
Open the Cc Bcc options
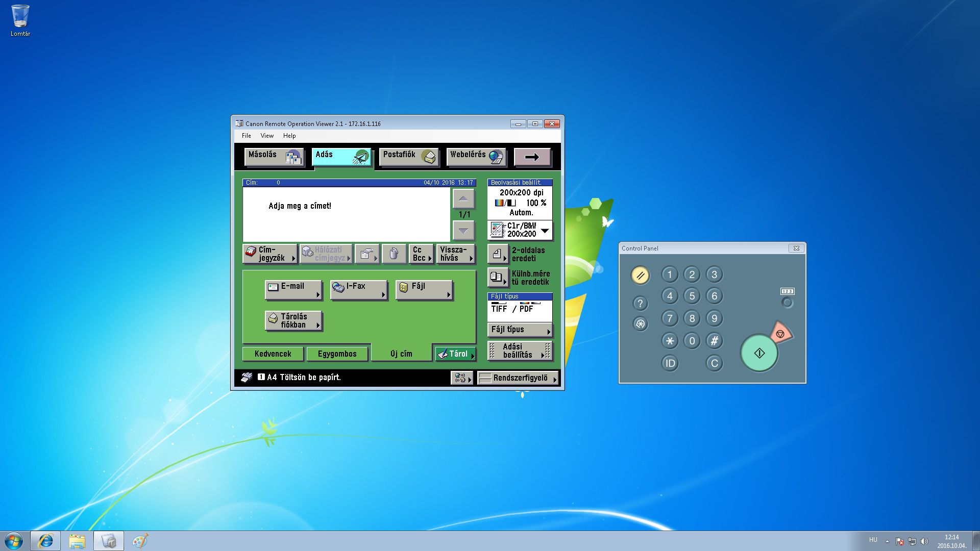coord(422,254)
